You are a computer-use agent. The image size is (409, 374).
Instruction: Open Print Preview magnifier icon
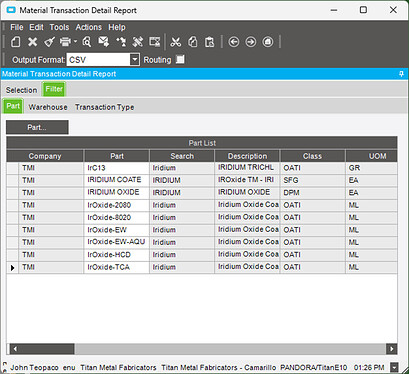coord(87,42)
